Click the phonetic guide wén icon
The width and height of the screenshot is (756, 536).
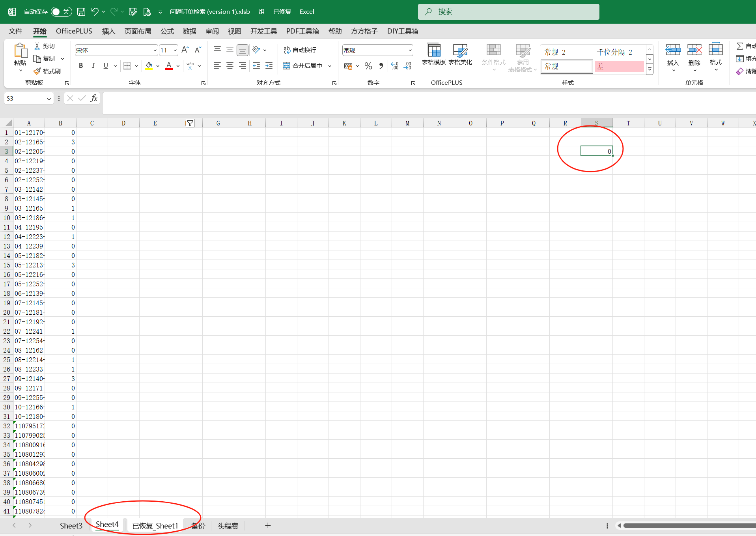point(190,66)
